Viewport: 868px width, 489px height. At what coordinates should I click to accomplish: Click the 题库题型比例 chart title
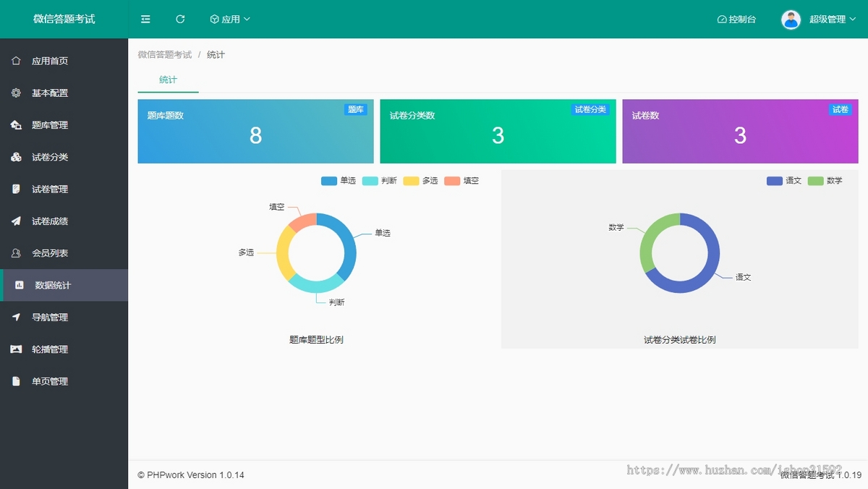coord(316,339)
